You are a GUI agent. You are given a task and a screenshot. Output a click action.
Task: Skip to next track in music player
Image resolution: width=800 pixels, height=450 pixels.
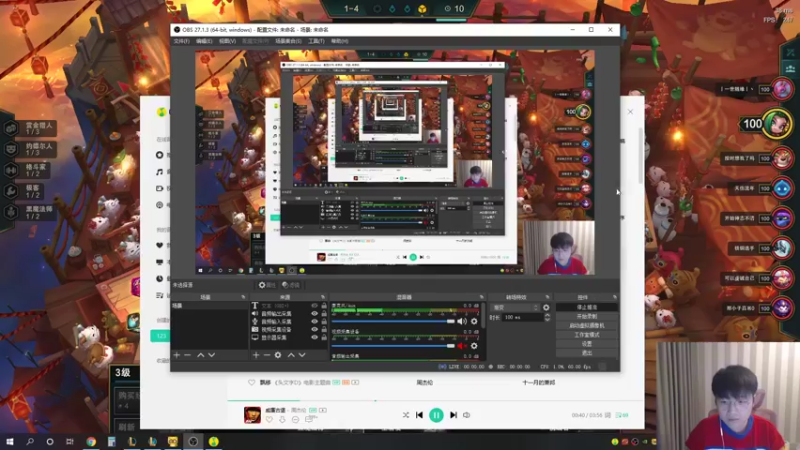coord(453,415)
